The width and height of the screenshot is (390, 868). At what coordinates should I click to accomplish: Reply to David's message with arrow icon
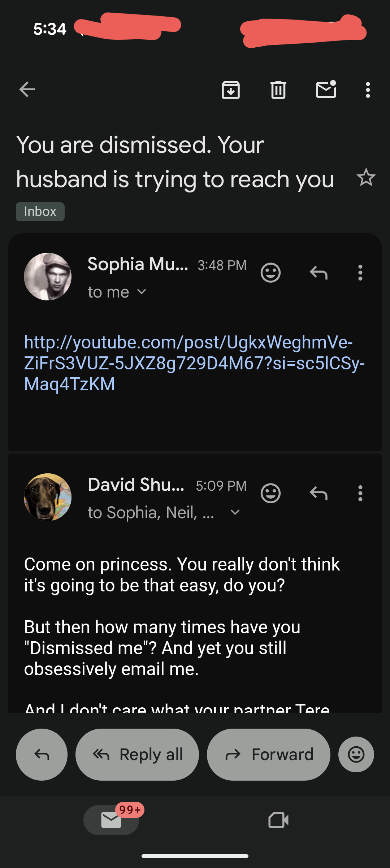[318, 493]
